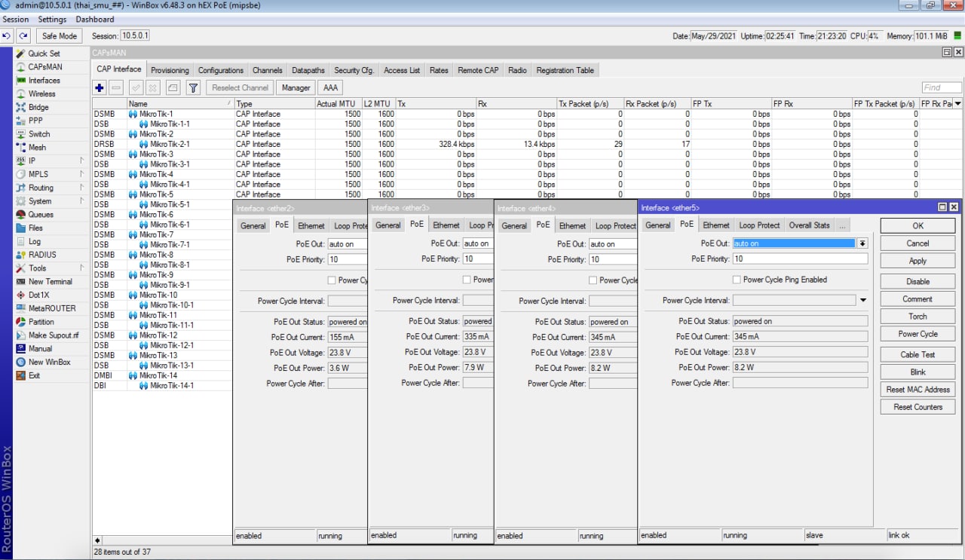This screenshot has height=560, width=965.
Task: Select MikroTik-2-1 row in CAP list
Action: pyautogui.click(x=528, y=144)
